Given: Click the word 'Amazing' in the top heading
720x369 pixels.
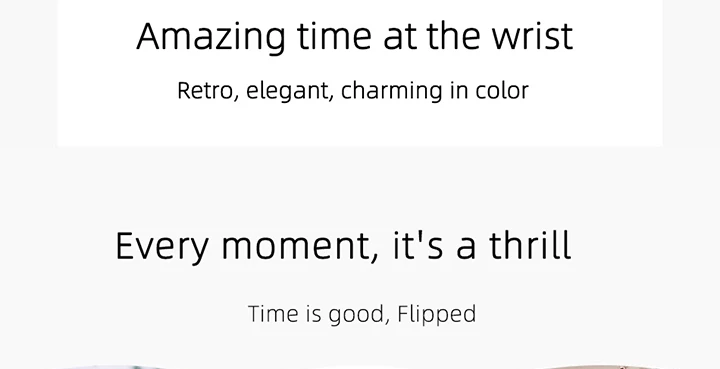Looking at the screenshot, I should (x=210, y=38).
